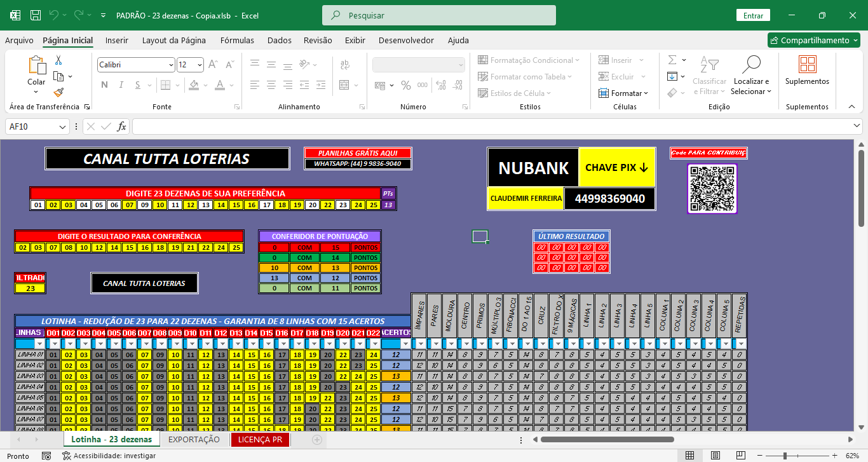Click Acessibilidade: investigar in status bar

coord(109,456)
